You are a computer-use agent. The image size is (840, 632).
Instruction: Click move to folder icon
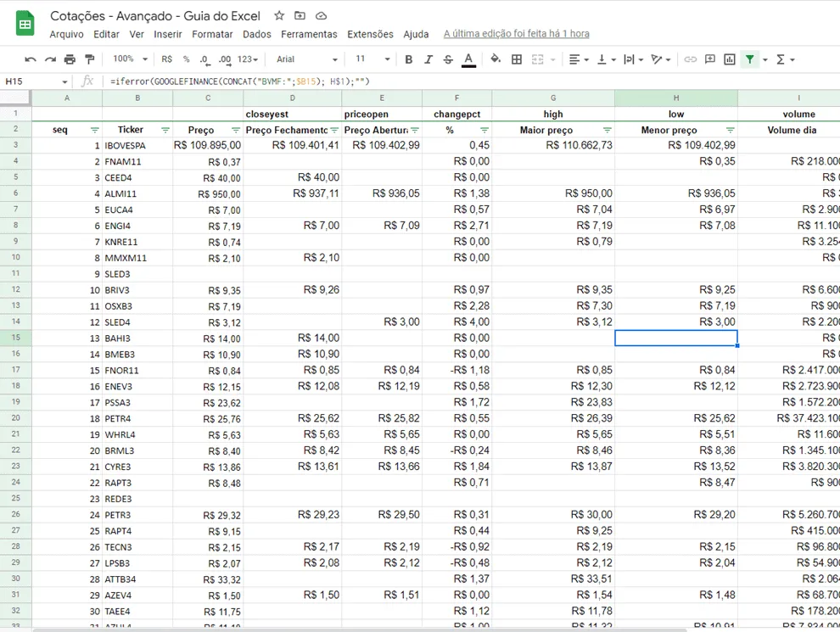pos(300,15)
